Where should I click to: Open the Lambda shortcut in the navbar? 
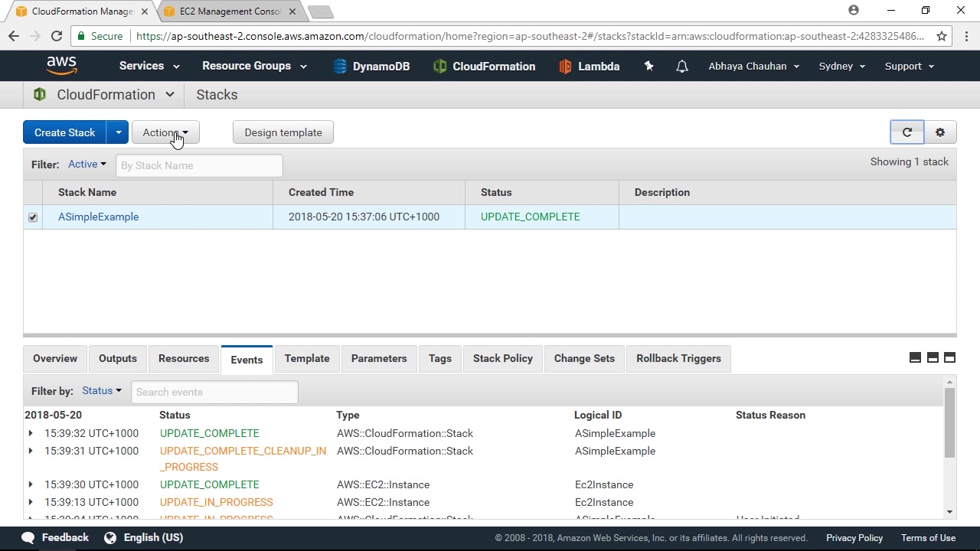click(x=589, y=67)
